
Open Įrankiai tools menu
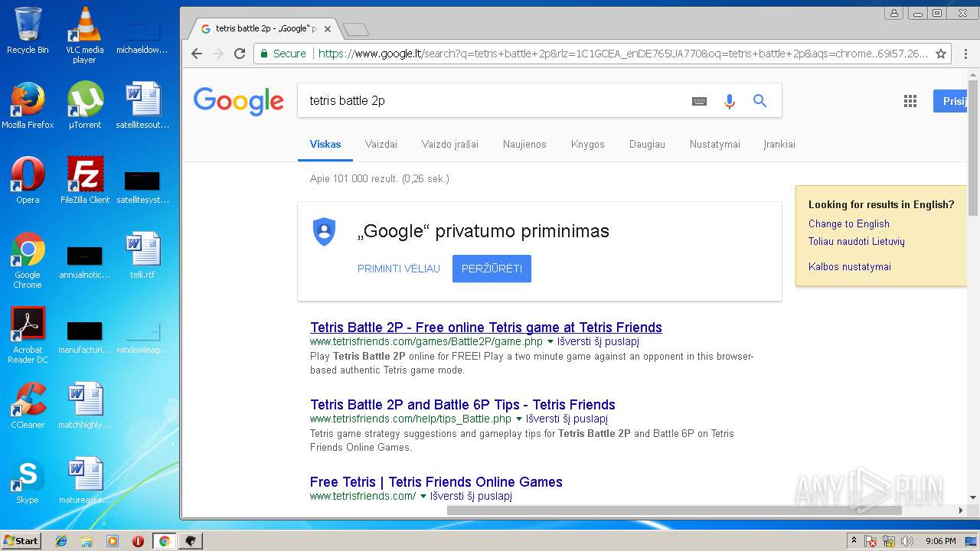(x=779, y=144)
